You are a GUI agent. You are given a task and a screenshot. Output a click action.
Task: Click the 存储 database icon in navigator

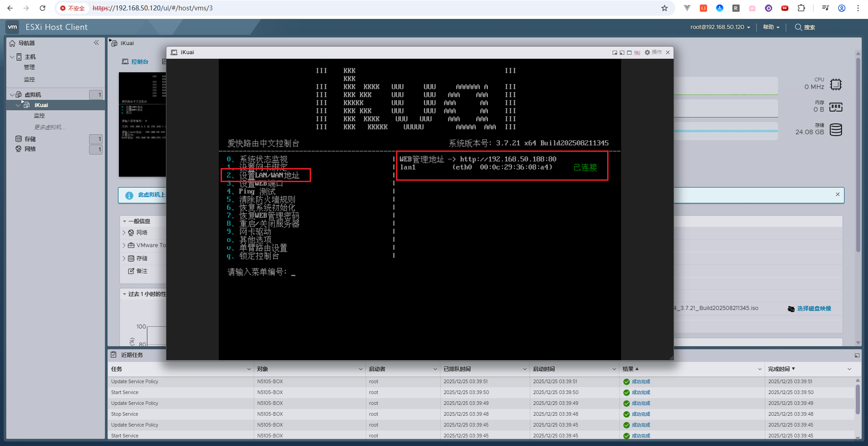click(19, 139)
